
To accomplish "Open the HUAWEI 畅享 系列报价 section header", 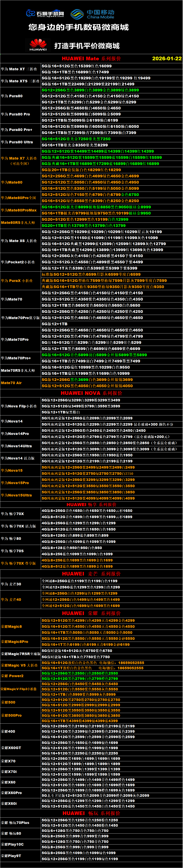I will [x=91, y=504].
